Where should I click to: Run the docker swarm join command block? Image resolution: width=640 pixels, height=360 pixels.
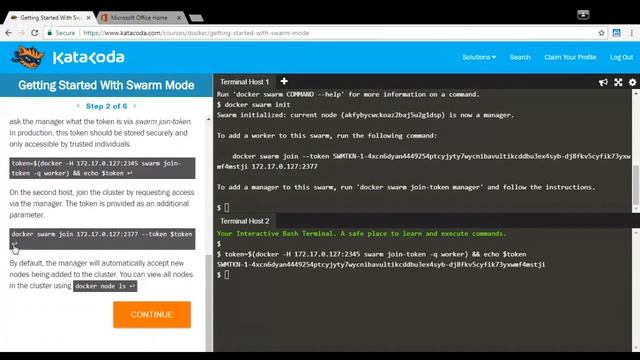[x=102, y=239]
